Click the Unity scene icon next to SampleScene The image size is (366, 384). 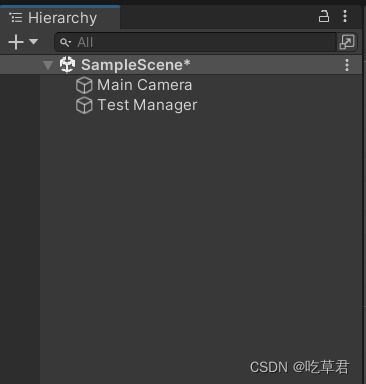[68, 65]
